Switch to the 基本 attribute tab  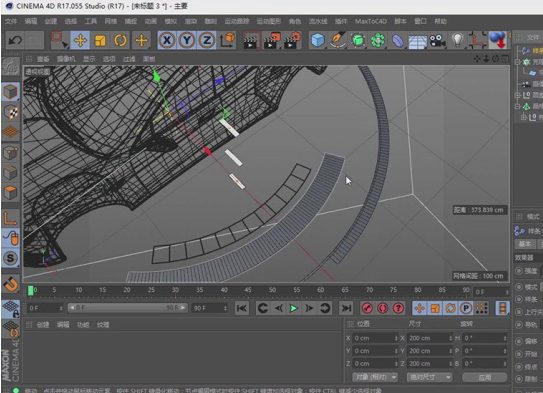tap(525, 244)
